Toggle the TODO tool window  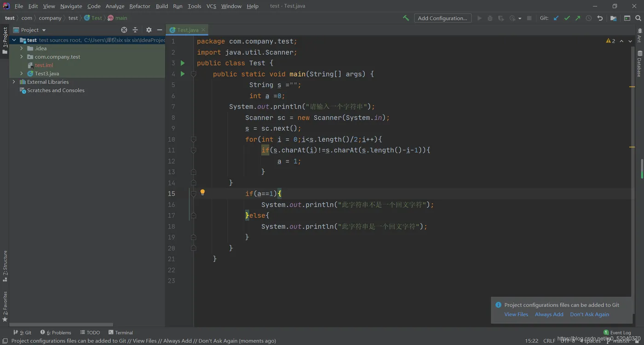tap(90, 333)
